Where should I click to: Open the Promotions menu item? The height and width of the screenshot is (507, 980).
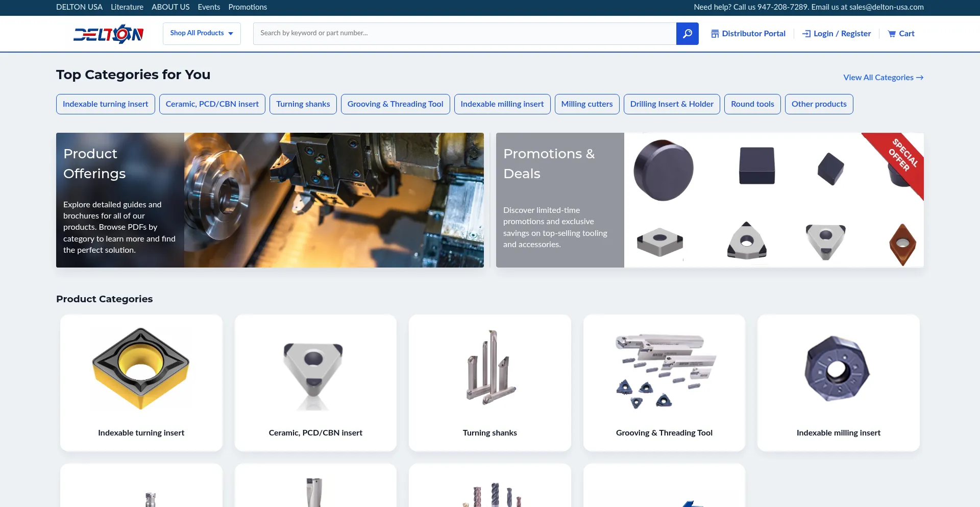pyautogui.click(x=248, y=7)
